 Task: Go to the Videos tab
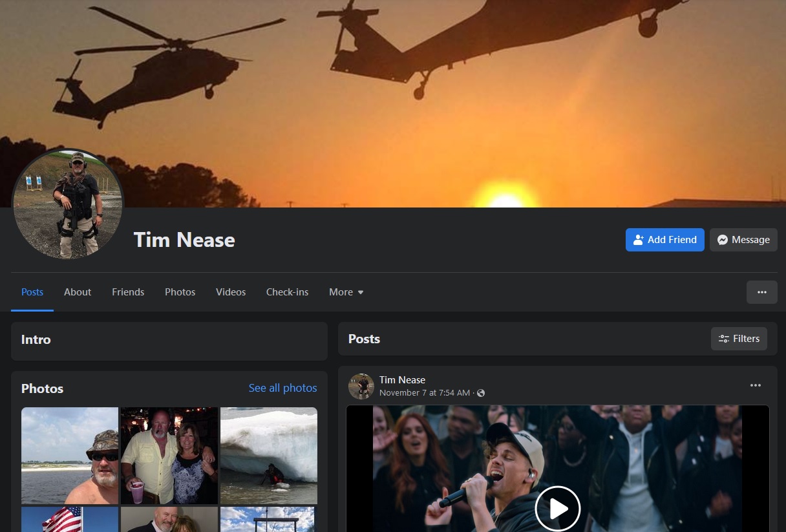(x=231, y=292)
